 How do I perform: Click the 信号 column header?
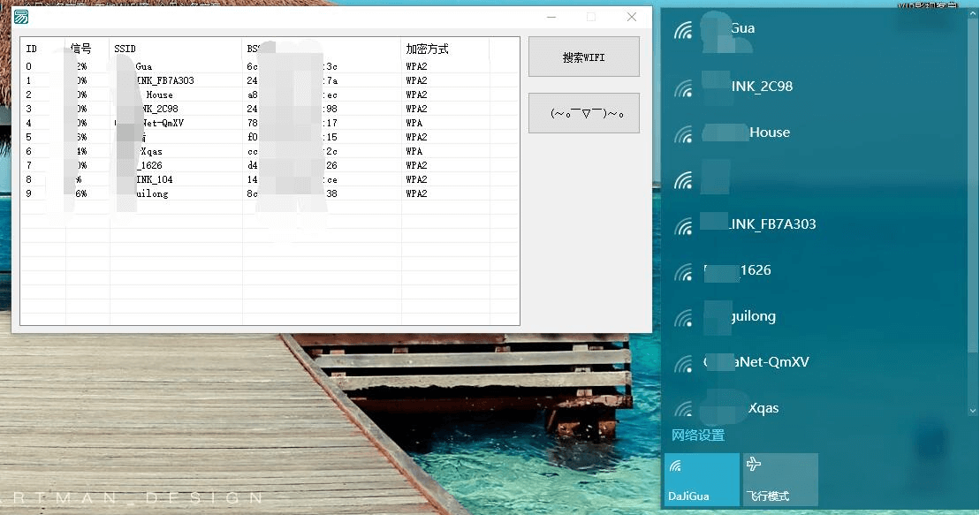(87, 49)
